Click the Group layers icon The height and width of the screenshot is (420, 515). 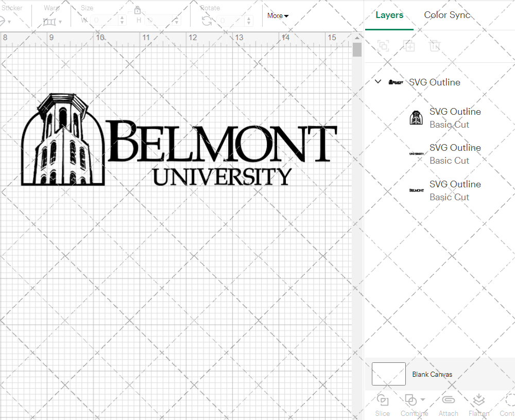pyautogui.click(x=383, y=46)
